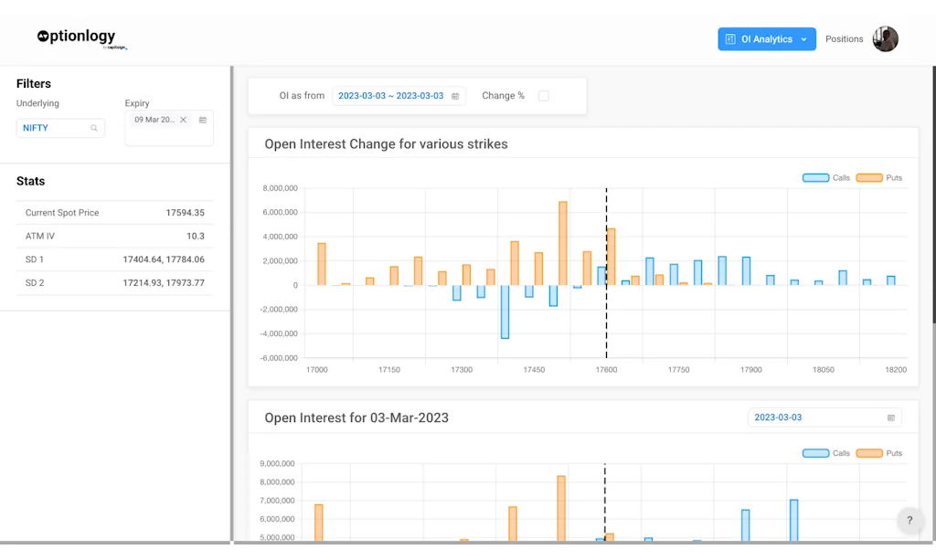This screenshot has height=560, width=936.
Task: Open the Expiry calendar picker icon
Action: pos(203,121)
